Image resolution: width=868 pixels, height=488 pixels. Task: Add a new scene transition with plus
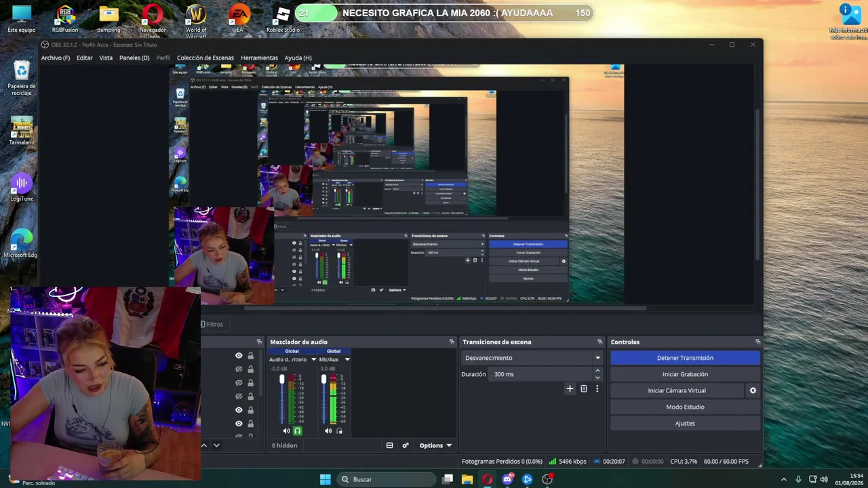[x=570, y=388]
